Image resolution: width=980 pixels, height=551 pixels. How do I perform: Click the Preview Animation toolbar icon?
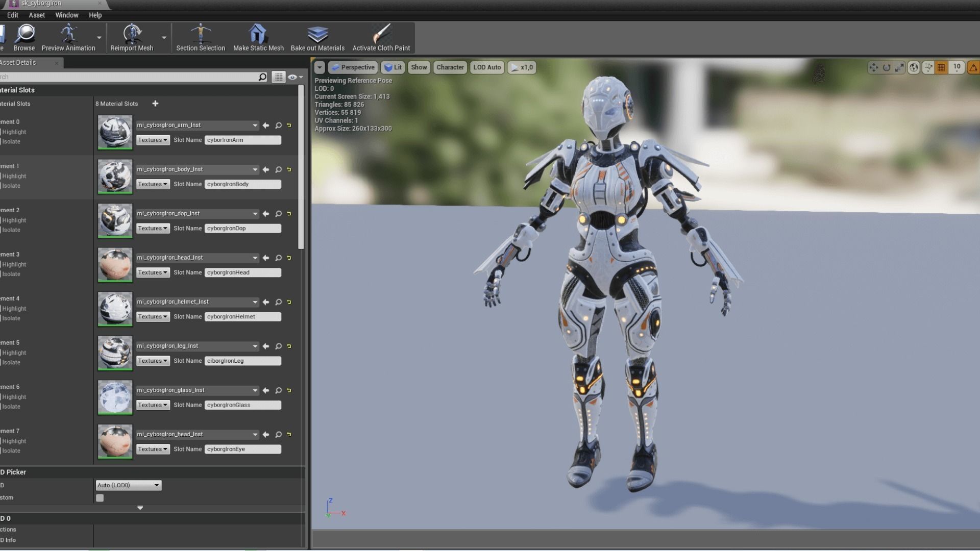68,38
